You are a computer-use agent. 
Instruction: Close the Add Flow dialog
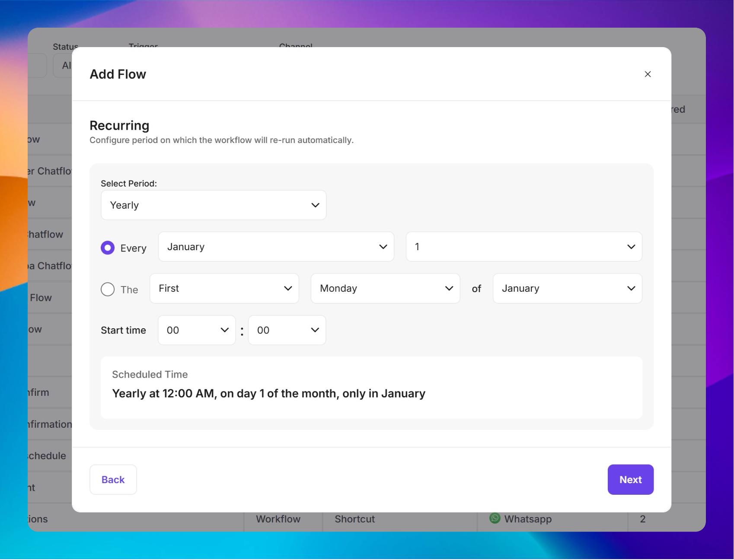point(647,74)
